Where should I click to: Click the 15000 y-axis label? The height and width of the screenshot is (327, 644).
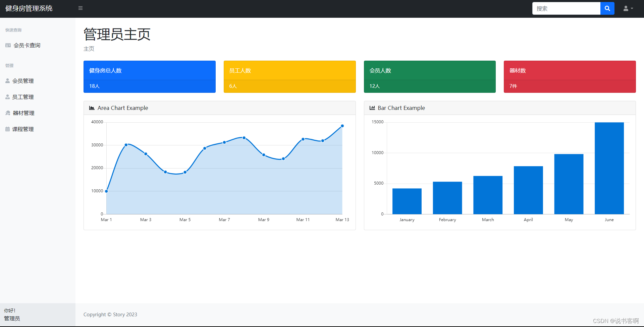(377, 122)
